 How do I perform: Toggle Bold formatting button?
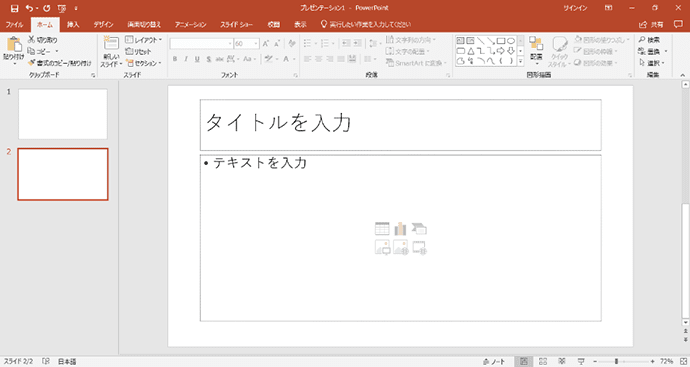175,59
